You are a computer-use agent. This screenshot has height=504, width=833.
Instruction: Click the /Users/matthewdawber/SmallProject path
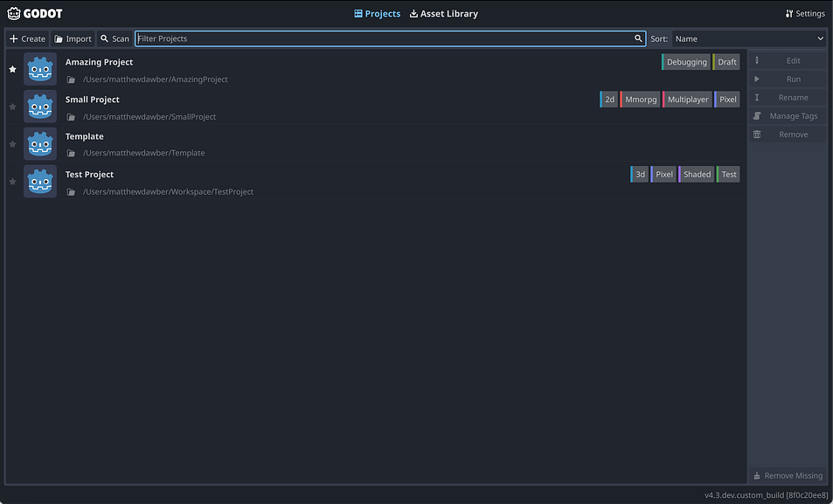(x=149, y=117)
